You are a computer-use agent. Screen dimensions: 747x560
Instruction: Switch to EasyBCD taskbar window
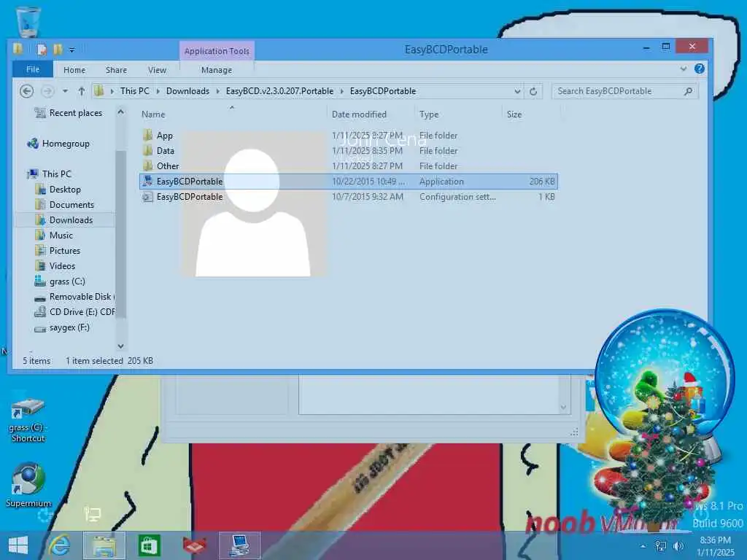(239, 545)
